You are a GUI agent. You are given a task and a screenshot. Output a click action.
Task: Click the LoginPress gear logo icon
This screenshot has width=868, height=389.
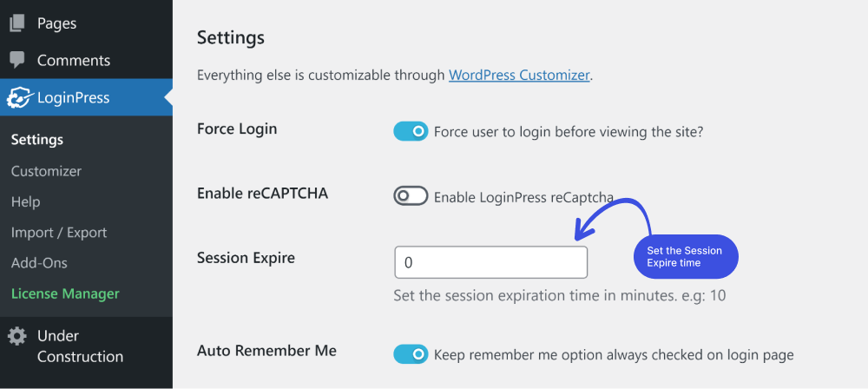18,97
